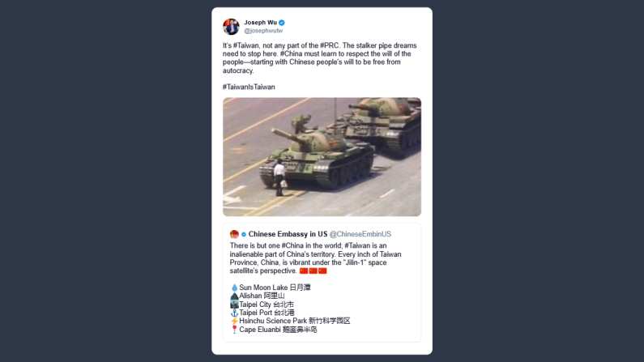Open the @ChineseEmbinUS handle
Screen dimensions: 644x362
click(x=360, y=234)
